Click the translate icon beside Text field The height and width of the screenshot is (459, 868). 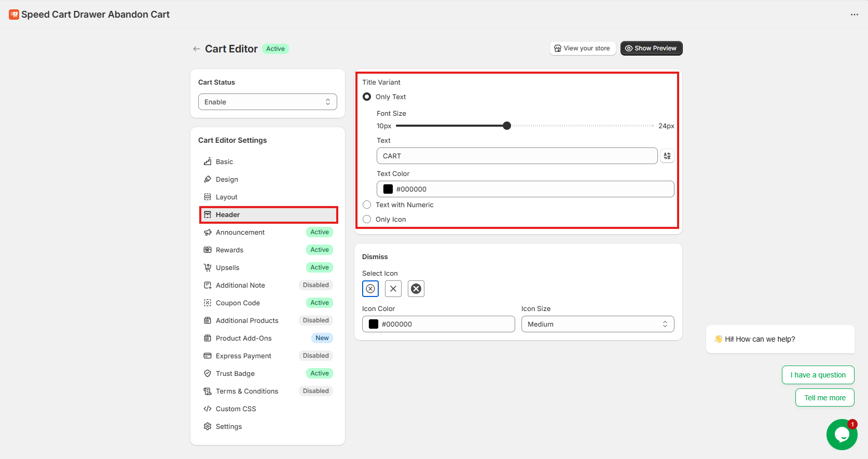667,156
